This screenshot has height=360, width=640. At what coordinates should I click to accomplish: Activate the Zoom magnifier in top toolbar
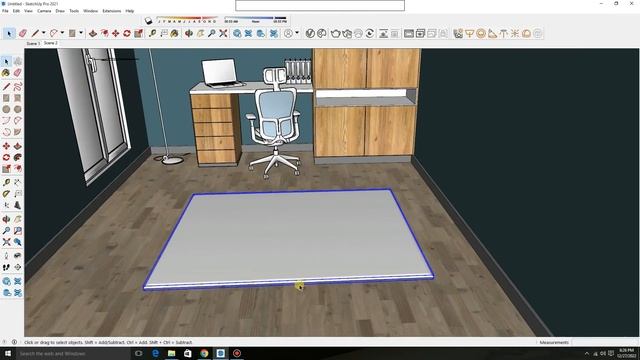pyautogui.click(x=211, y=33)
